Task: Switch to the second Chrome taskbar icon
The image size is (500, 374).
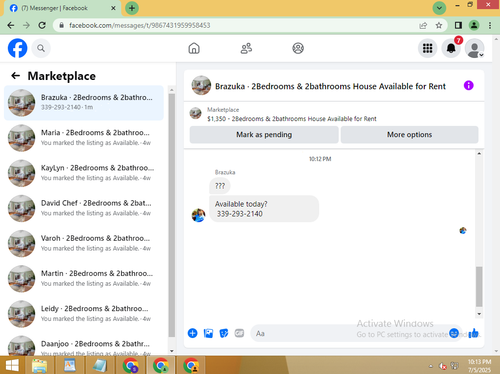Action: tap(161, 365)
